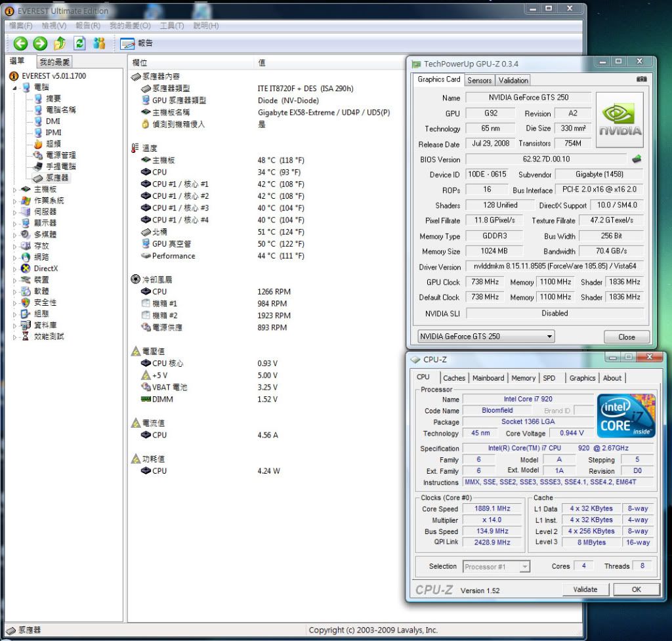Collapse the 電腦 tree node

point(14,88)
